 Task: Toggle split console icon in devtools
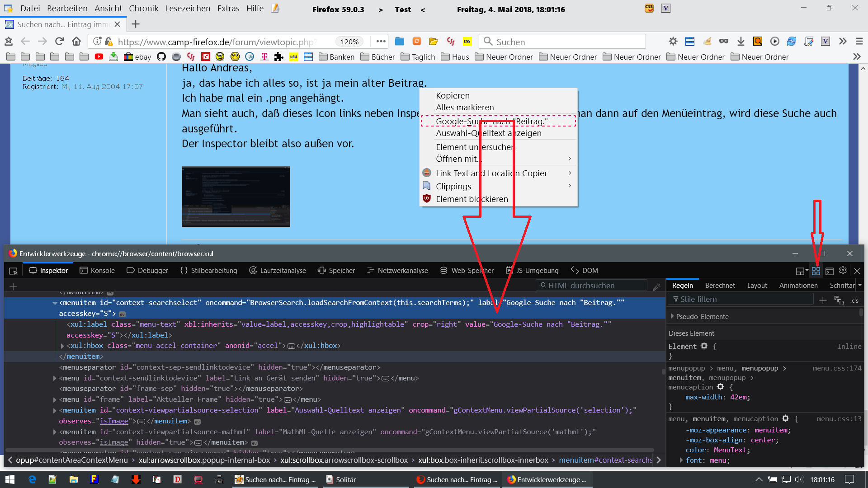[830, 271]
